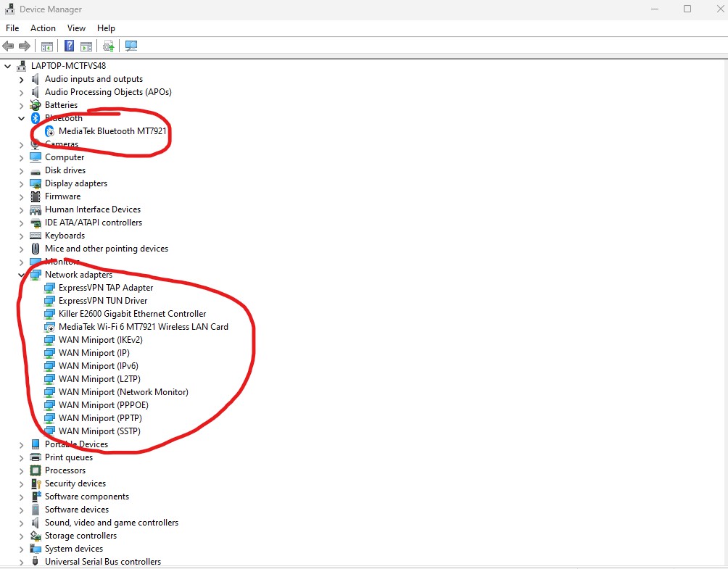Expand Sound, video and game controllers chevron
728x569 pixels.
[21, 523]
